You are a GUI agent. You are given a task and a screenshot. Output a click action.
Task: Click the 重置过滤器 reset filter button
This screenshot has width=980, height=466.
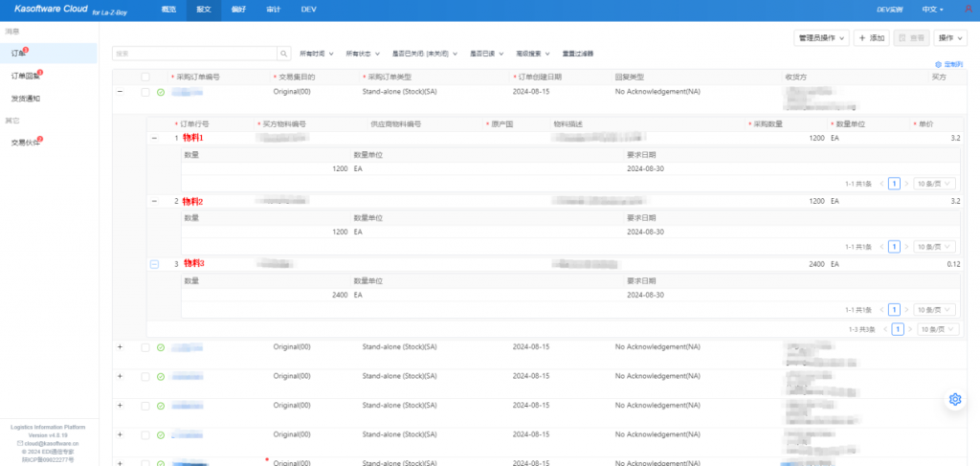point(577,54)
